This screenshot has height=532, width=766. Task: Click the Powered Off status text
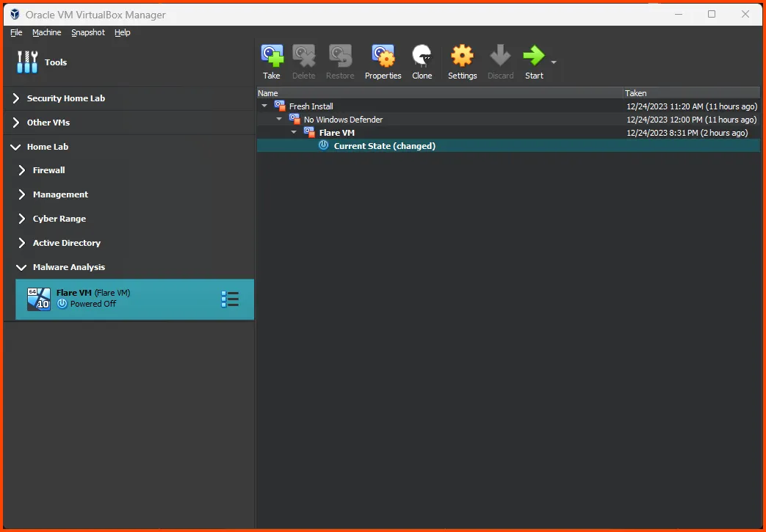pyautogui.click(x=93, y=304)
